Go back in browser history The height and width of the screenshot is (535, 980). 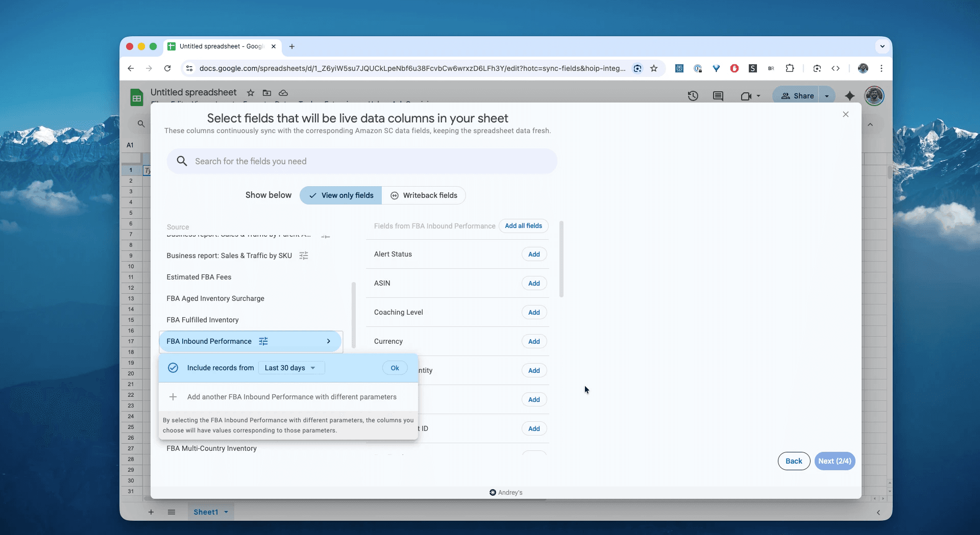click(x=131, y=68)
